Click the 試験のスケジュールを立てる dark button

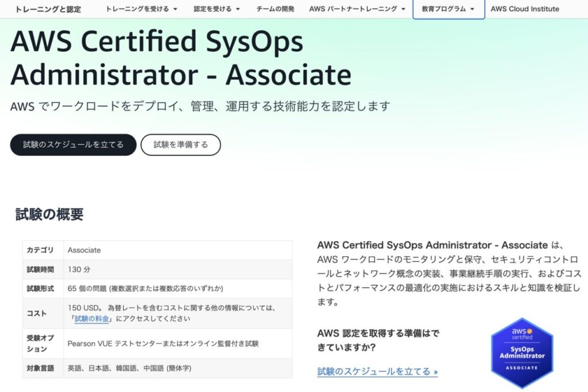[x=73, y=145]
